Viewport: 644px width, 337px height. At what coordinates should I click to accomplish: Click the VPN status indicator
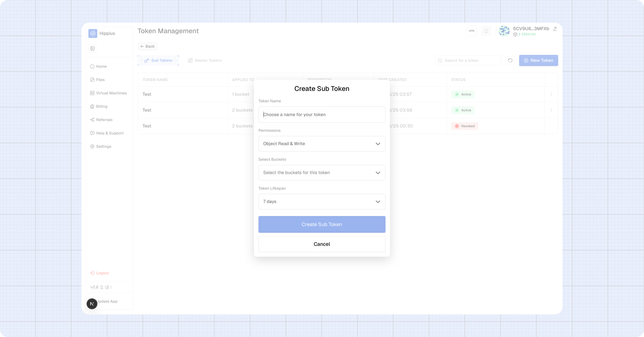click(x=471, y=31)
